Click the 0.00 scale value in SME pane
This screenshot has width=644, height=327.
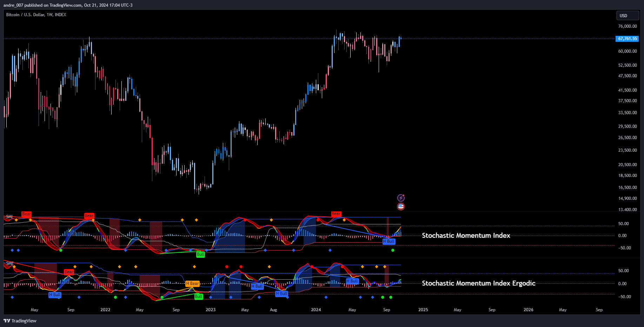622,284
